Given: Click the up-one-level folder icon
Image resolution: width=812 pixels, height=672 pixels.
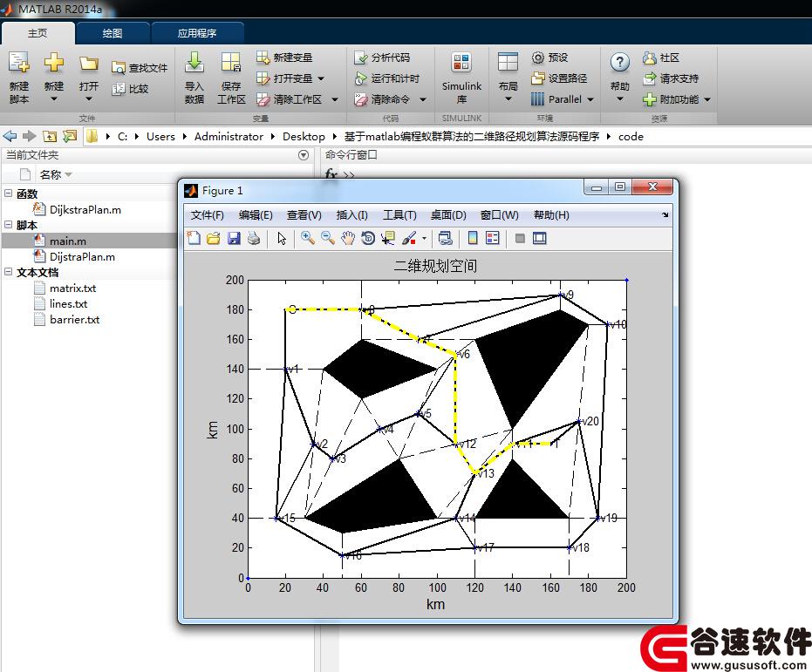Looking at the screenshot, I should (x=50, y=136).
